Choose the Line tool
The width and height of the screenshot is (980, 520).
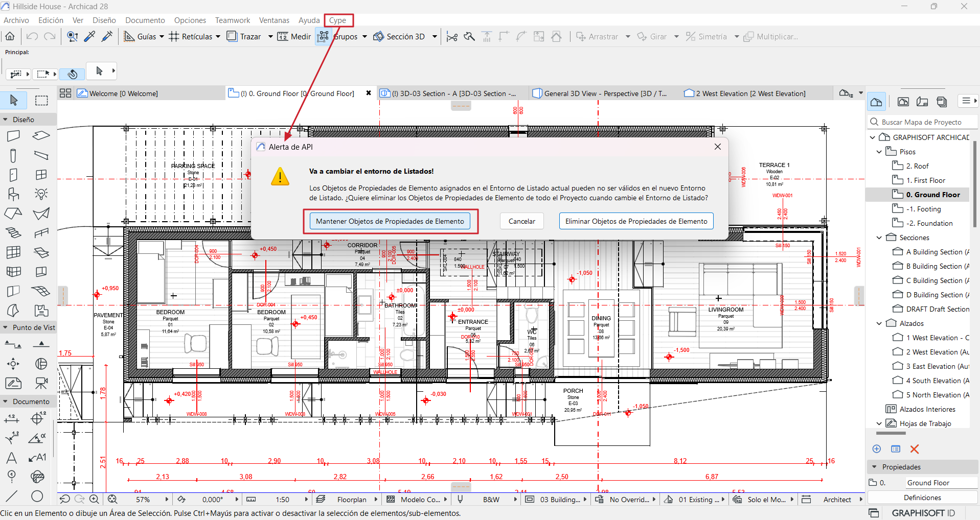[12, 495]
